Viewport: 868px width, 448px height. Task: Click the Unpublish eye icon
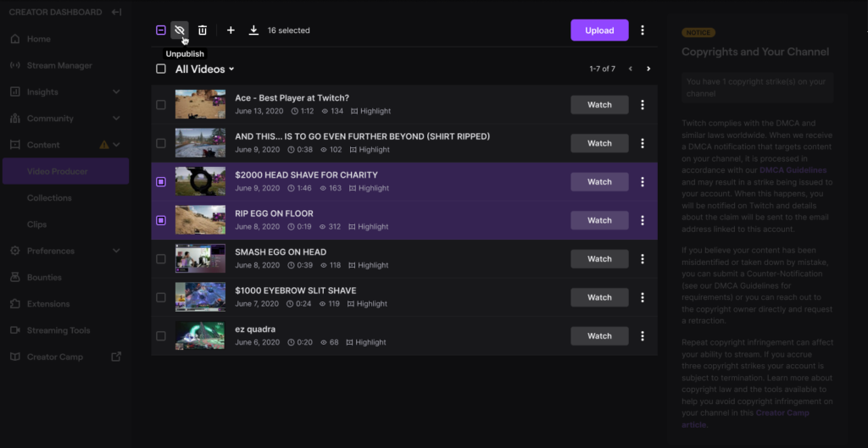[180, 30]
